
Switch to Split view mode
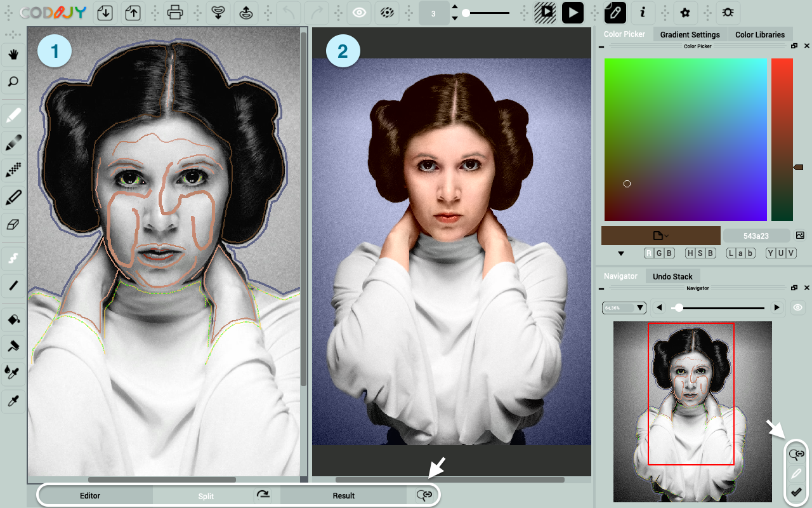(206, 496)
